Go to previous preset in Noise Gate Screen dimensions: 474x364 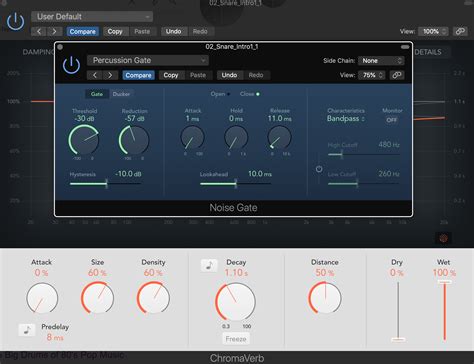pyautogui.click(x=95, y=75)
